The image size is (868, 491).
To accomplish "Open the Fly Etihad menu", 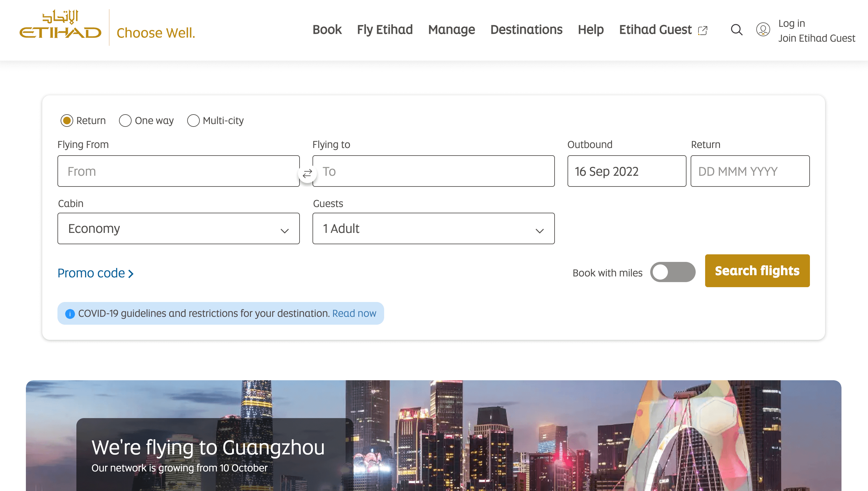I will pos(385,30).
